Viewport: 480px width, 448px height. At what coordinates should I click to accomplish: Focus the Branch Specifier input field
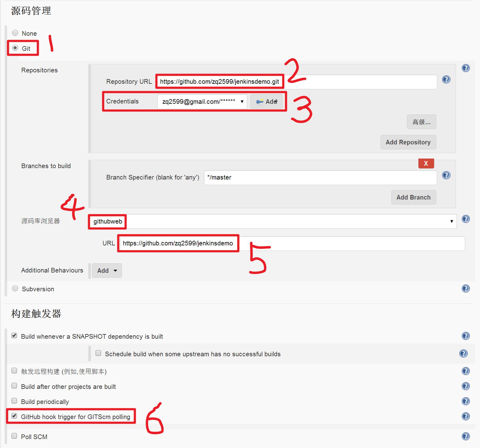321,178
